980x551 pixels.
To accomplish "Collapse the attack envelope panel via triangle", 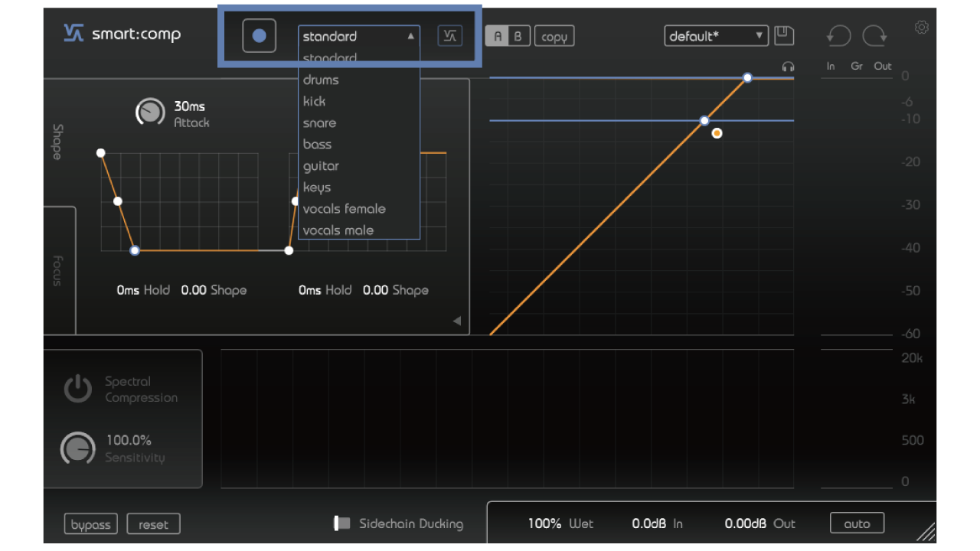I will (x=458, y=320).
